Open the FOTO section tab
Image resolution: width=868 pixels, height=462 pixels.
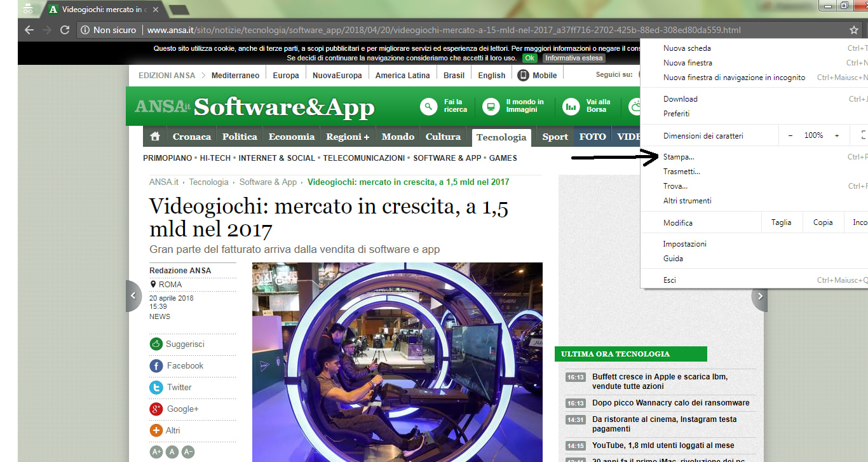click(x=592, y=137)
